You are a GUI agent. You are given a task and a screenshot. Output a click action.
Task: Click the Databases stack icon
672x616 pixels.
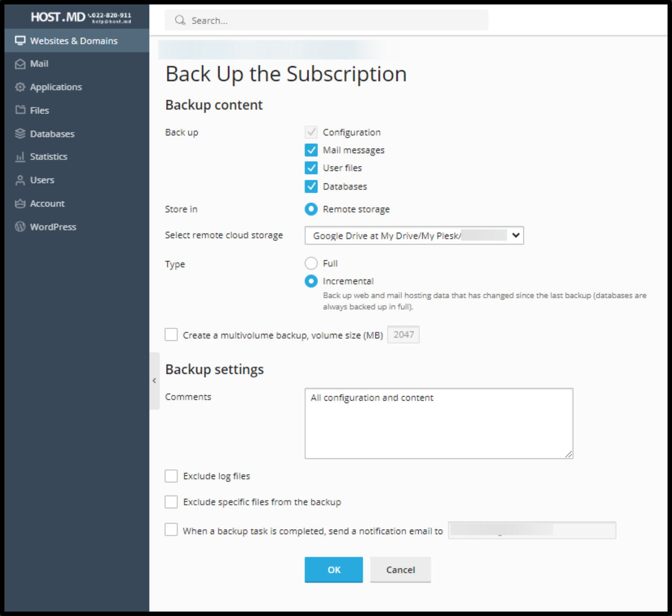20,134
